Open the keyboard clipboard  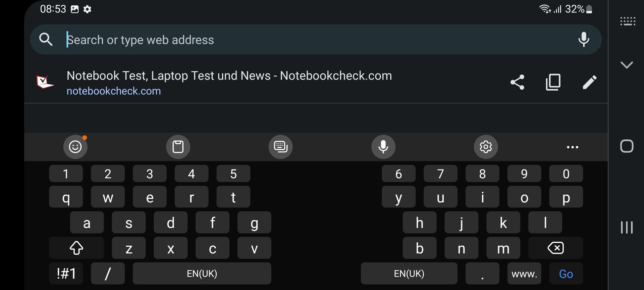178,147
